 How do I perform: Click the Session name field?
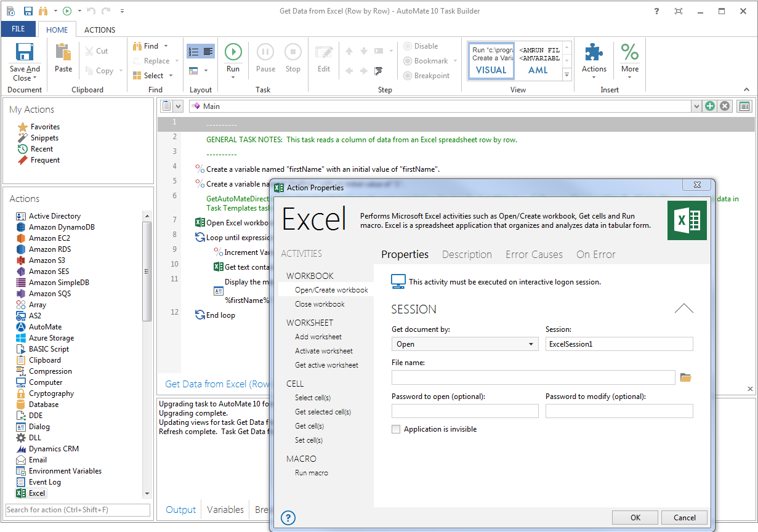tap(619, 344)
